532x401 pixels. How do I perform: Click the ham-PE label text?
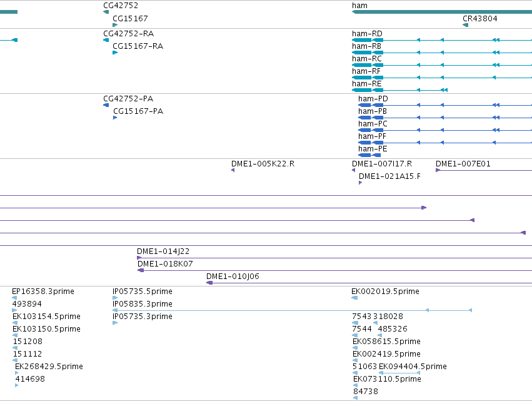pos(373,149)
